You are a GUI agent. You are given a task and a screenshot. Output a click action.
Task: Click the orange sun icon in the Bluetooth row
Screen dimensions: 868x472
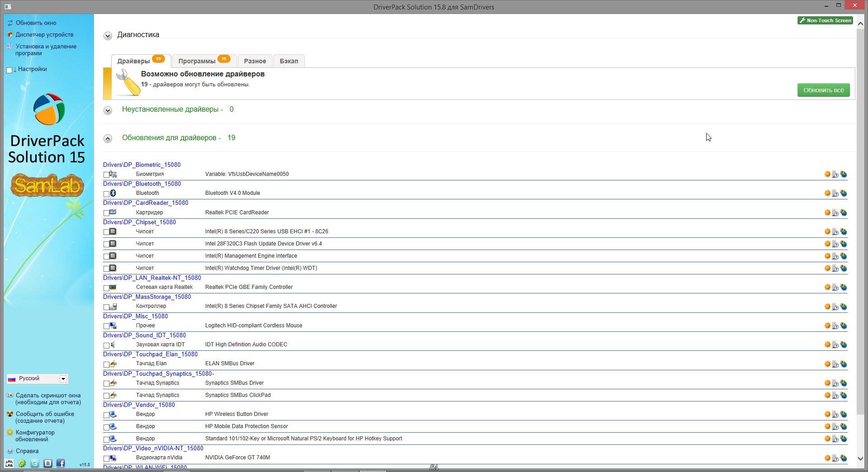[827, 193]
